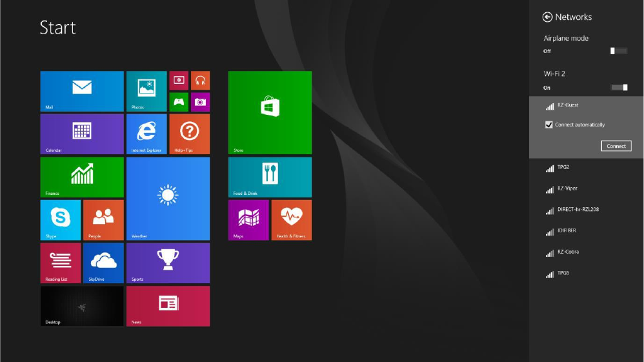Open the Food & Drink tile

click(270, 177)
